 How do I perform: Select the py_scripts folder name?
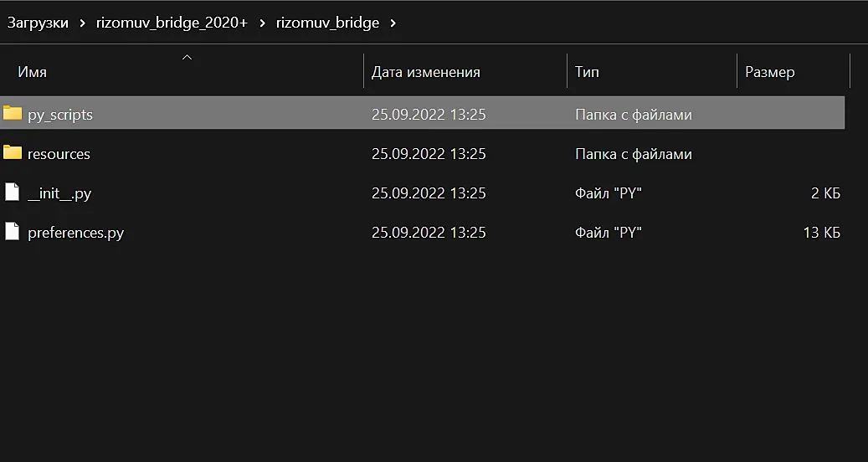pos(60,115)
